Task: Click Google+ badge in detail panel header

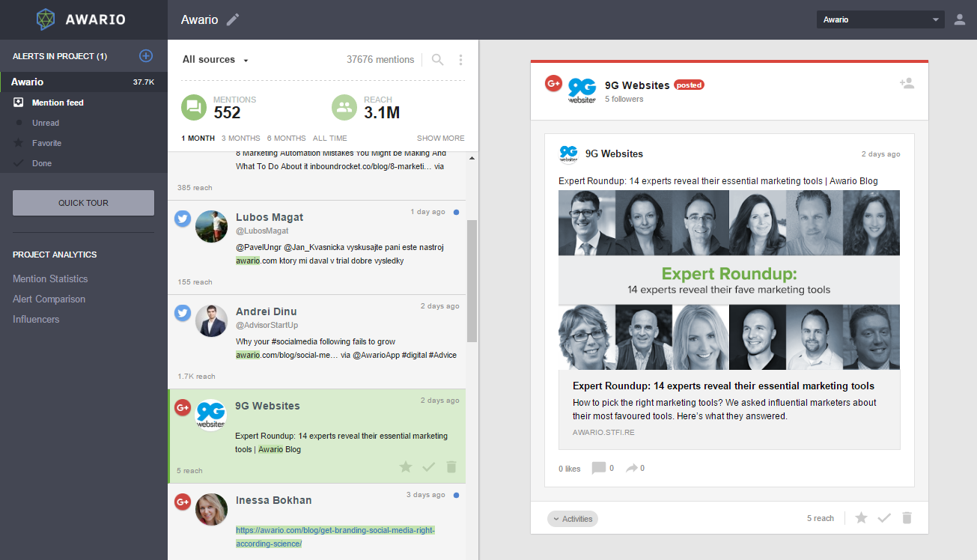Action: [x=553, y=83]
